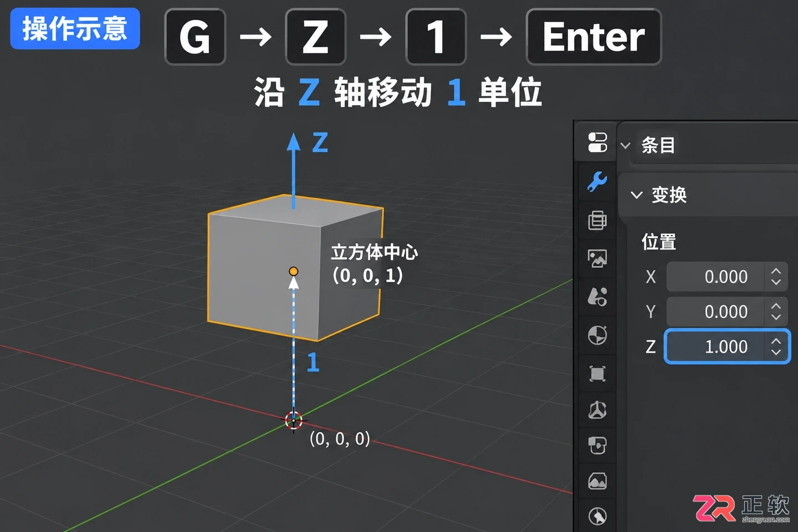
Task: Click the overlapping rounded squares icon tab
Action: [597, 445]
